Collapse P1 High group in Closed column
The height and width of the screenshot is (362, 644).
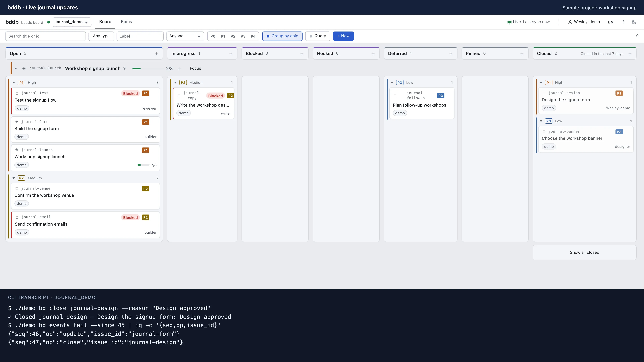point(541,82)
